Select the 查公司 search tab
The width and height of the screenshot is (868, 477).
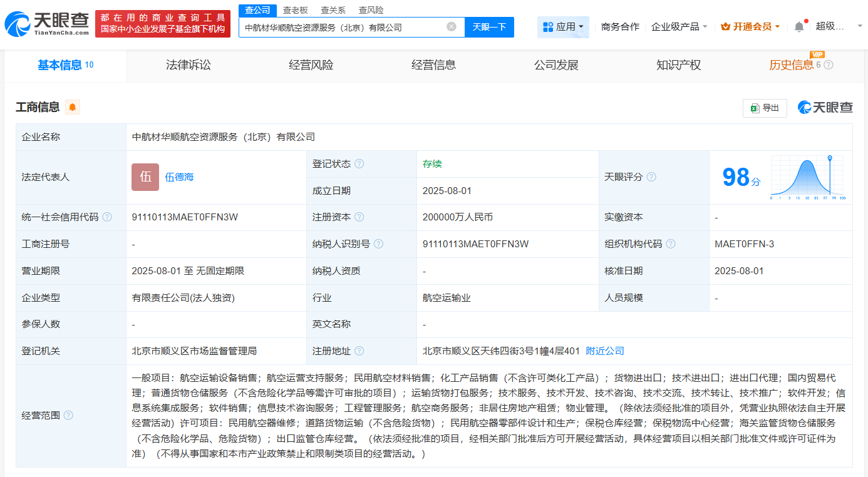pos(257,10)
